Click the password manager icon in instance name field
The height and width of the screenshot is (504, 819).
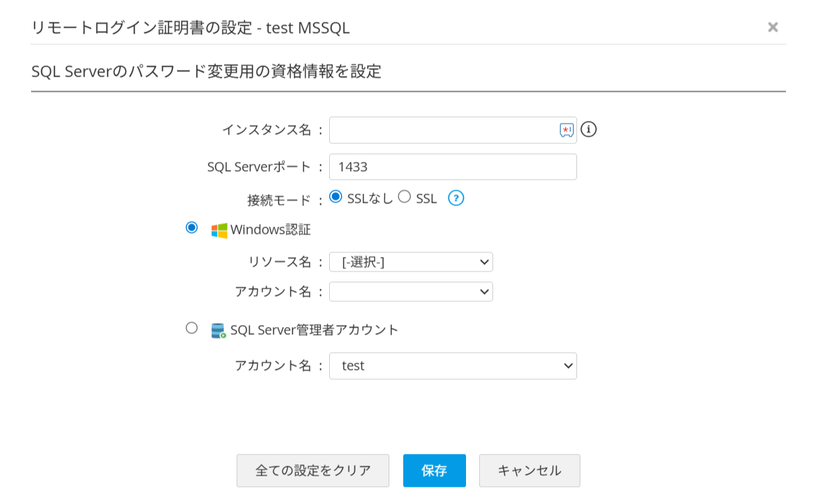pyautogui.click(x=566, y=130)
